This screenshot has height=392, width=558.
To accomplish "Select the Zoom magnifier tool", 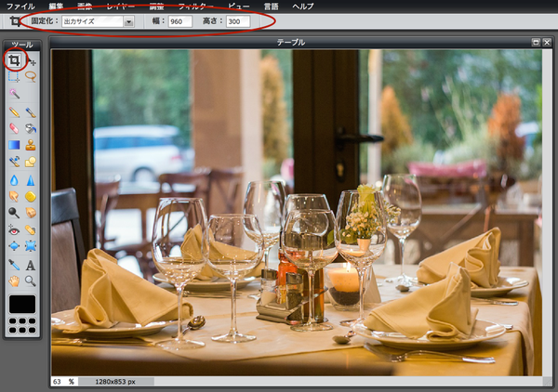I will point(31,281).
